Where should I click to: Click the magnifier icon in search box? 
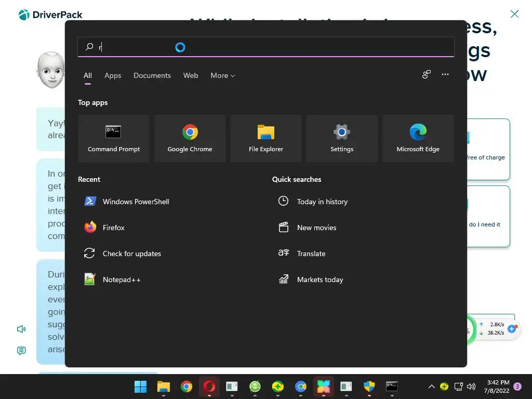coord(89,46)
